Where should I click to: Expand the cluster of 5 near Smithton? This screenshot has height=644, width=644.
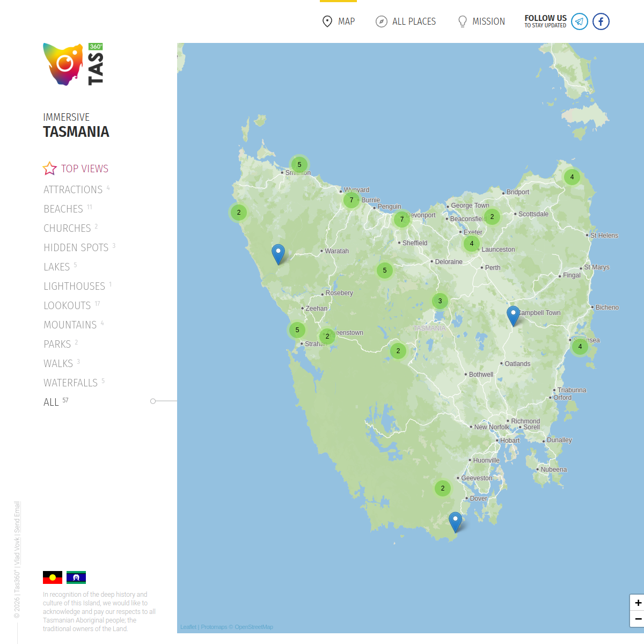click(x=299, y=165)
